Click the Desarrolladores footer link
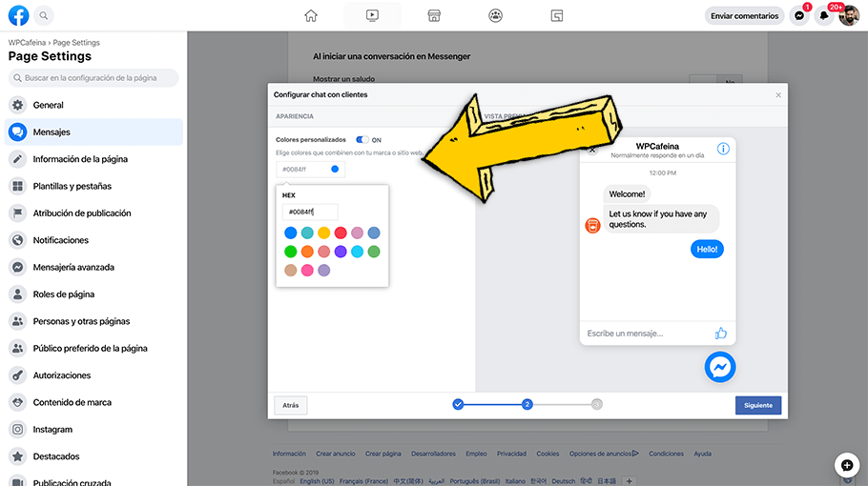This screenshot has height=486, width=868. tap(433, 454)
